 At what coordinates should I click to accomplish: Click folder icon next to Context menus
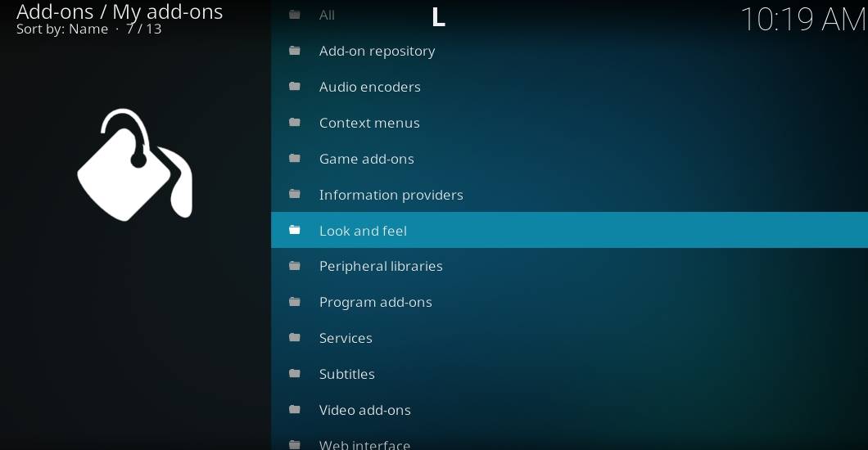(x=295, y=123)
